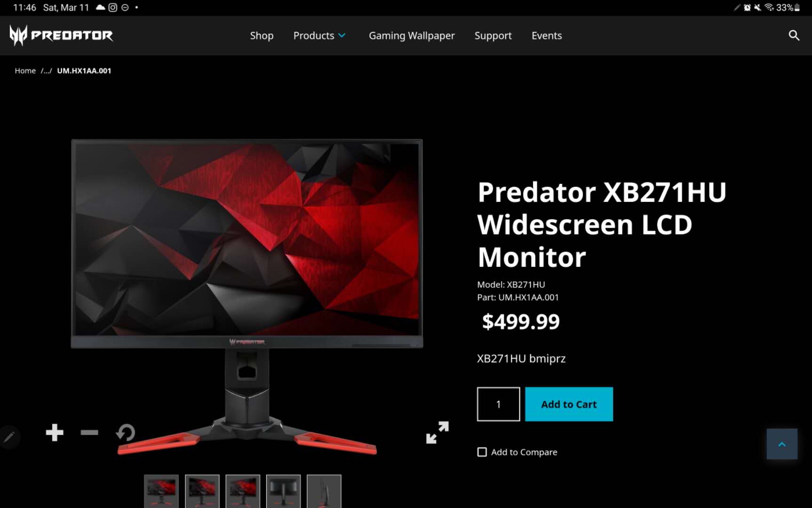Open the collapsed breadcrumb ellipsis path
The image size is (812, 508).
click(46, 71)
